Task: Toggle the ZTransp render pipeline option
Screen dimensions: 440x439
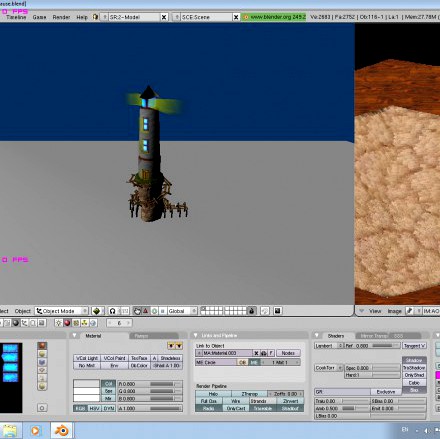Action: pyautogui.click(x=249, y=394)
